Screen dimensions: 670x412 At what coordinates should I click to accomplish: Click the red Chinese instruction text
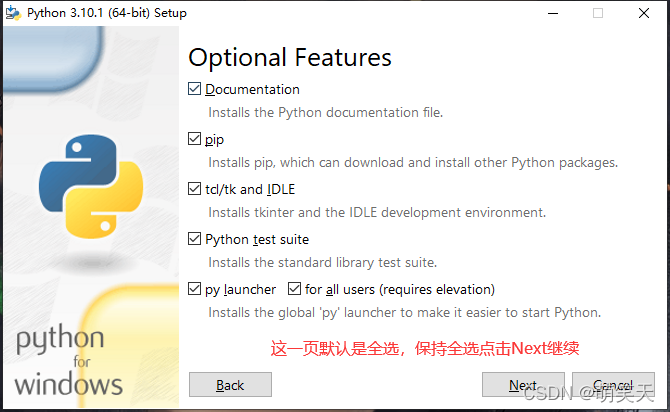426,349
